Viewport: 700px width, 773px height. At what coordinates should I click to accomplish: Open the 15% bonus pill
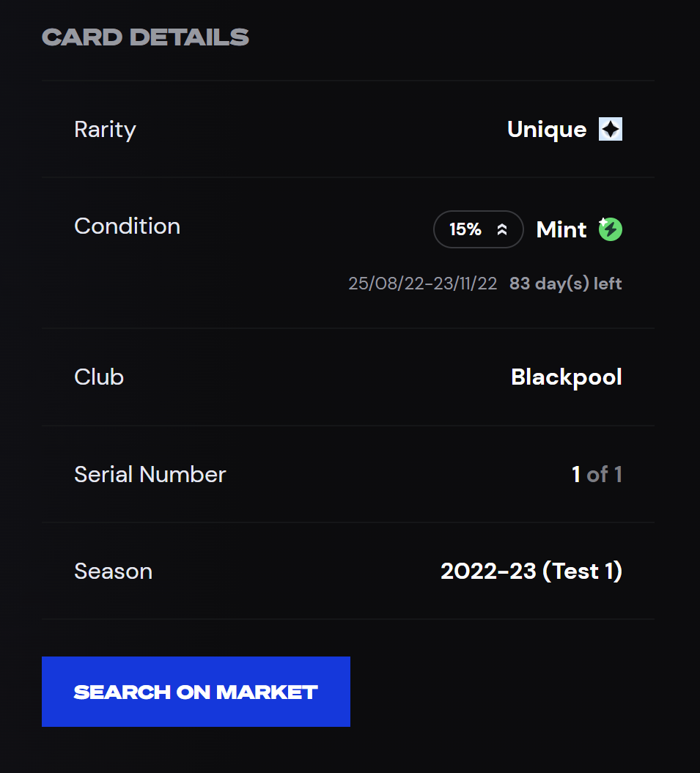pos(478,229)
